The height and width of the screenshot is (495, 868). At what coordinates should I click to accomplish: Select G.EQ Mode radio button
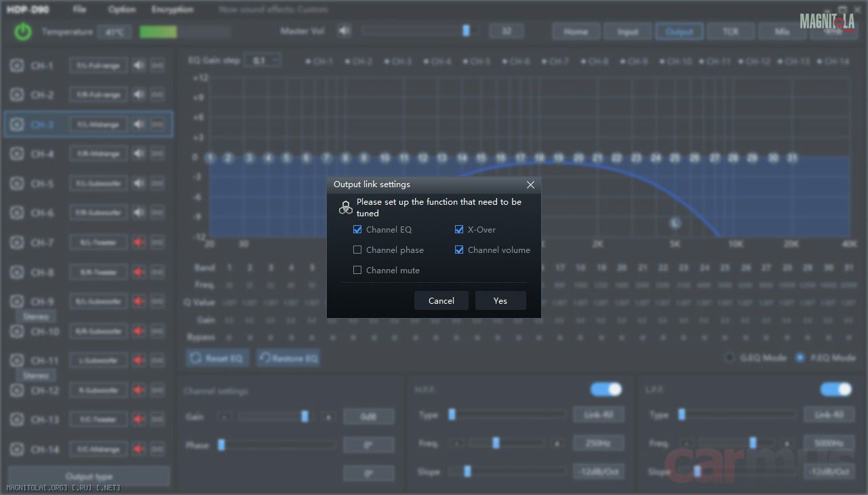[x=730, y=357]
